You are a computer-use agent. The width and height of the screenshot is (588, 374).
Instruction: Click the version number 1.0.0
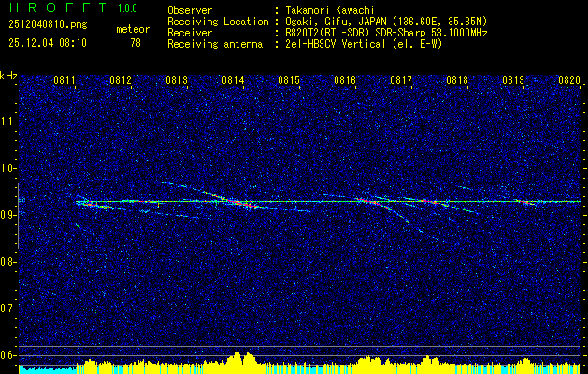point(127,7)
